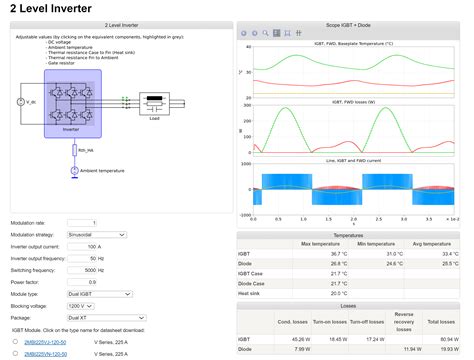Click the V_dc voltage source component
Image resolution: width=474 pixels, height=360 pixels.
pyautogui.click(x=21, y=102)
